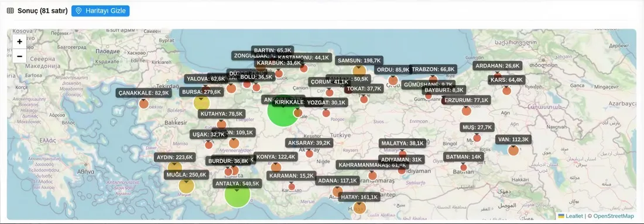This screenshot has width=644, height=224.
Task: Click the table icon beside Sonuç
Action: tap(11, 11)
